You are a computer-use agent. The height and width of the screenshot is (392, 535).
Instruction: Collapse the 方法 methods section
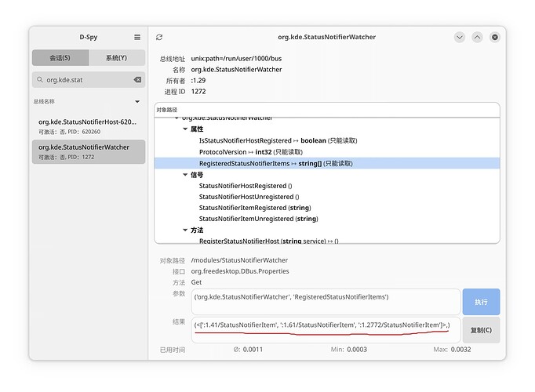tap(185, 230)
